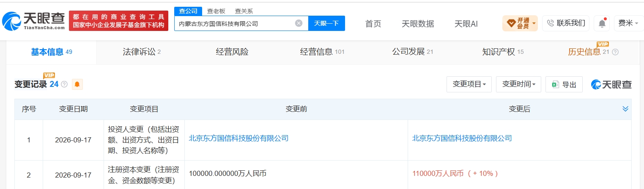644x189 pixels.
Task: Open the 开通会员 membership dropdown
Action: (x=520, y=23)
